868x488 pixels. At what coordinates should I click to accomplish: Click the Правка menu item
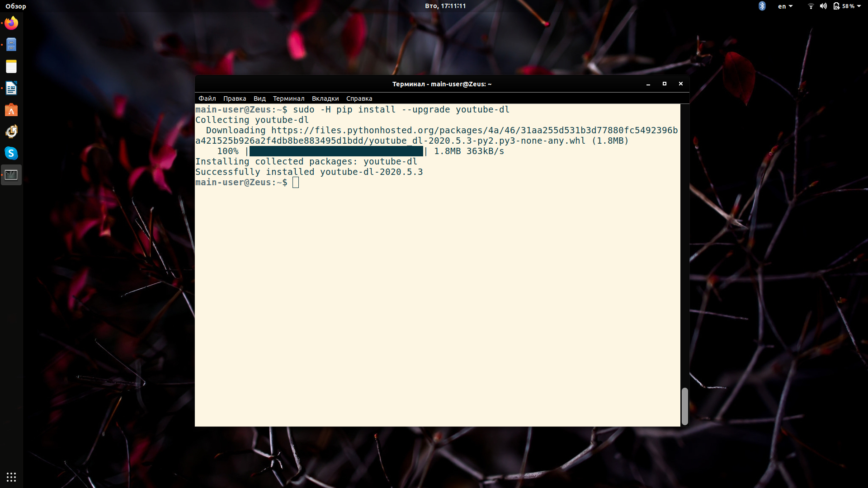(234, 99)
